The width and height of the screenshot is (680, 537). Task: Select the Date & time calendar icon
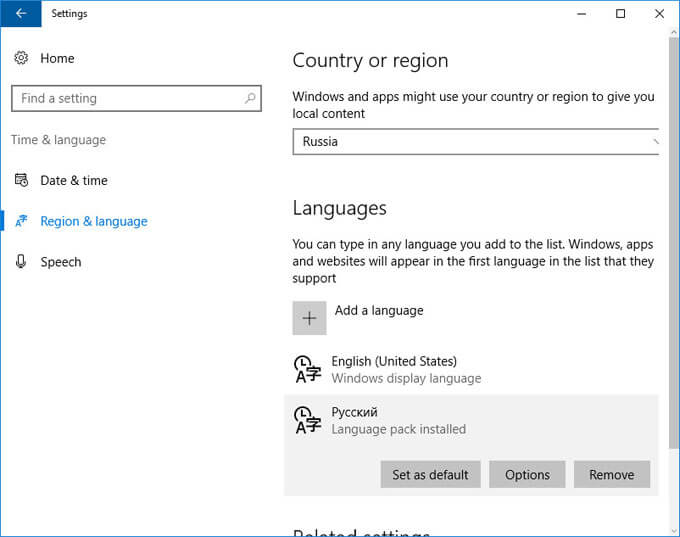(21, 180)
